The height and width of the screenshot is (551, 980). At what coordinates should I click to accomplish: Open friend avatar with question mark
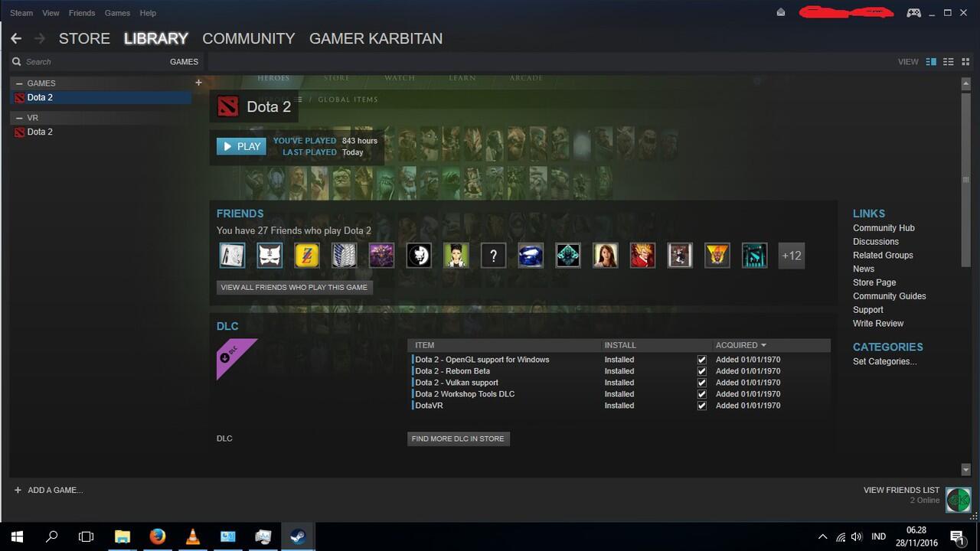coord(493,256)
